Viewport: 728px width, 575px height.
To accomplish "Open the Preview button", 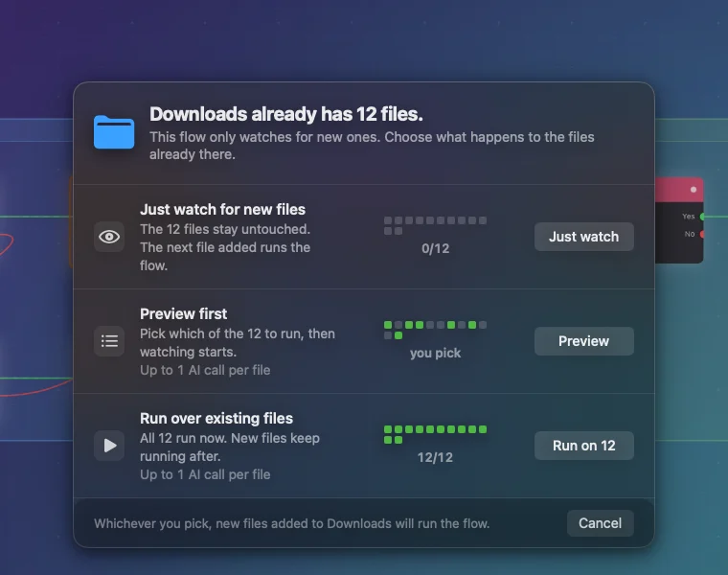I will (583, 341).
